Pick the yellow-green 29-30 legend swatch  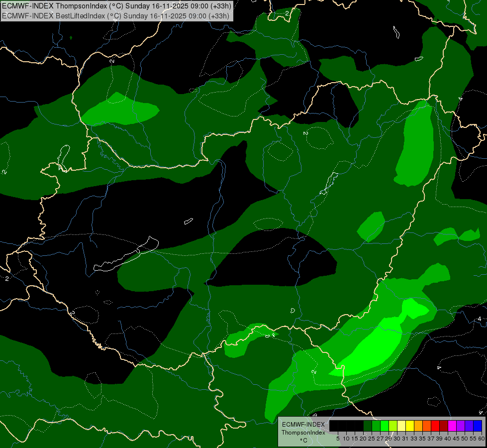[393, 426]
